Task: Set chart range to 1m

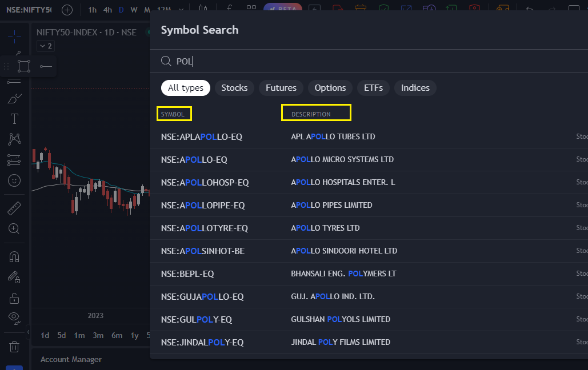Action: tap(79, 335)
